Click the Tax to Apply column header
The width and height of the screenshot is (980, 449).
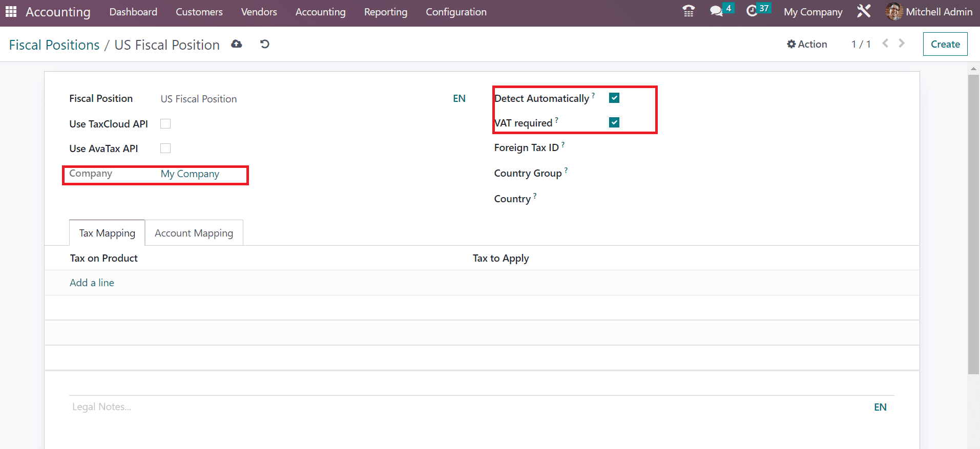point(501,259)
